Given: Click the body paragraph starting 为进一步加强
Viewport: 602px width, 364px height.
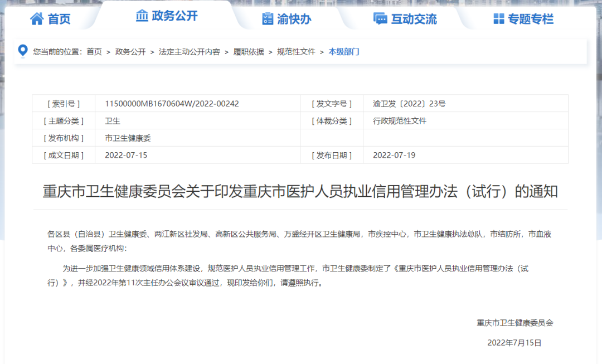Looking at the screenshot, I should pos(288,275).
